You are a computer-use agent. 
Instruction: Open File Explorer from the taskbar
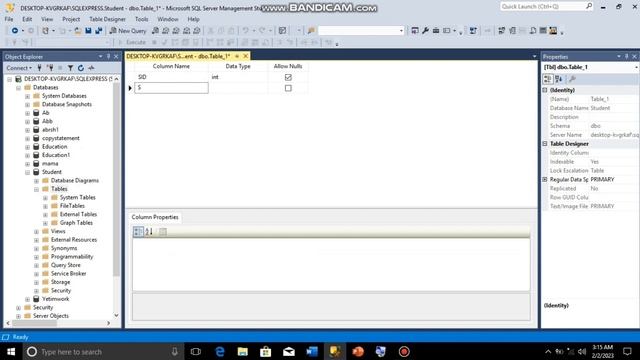[242, 351]
